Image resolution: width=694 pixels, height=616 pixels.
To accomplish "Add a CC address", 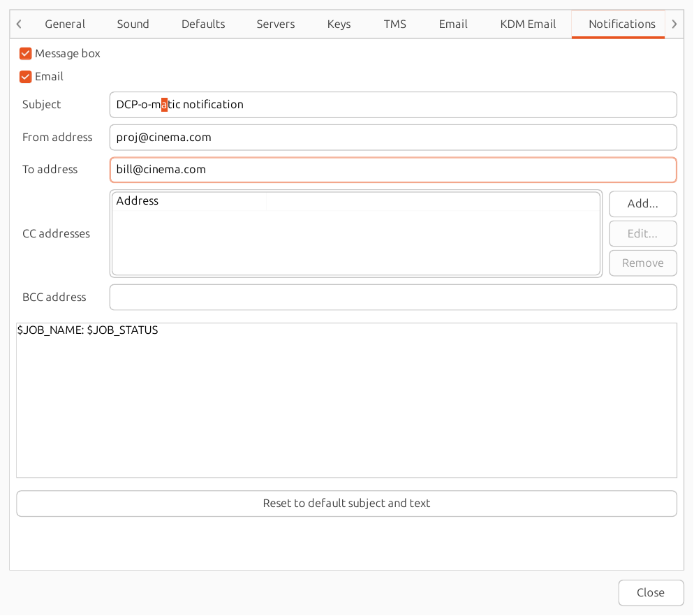I will 642,204.
